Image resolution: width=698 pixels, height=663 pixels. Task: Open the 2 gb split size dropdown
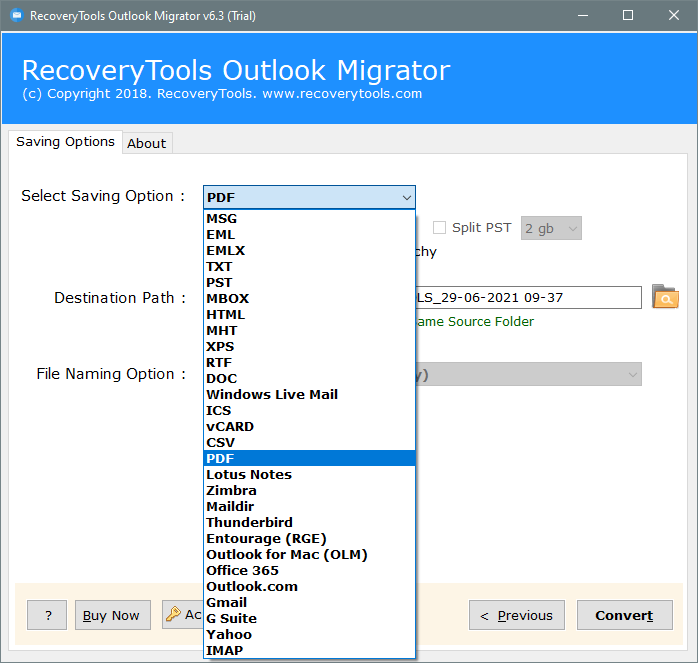[551, 228]
